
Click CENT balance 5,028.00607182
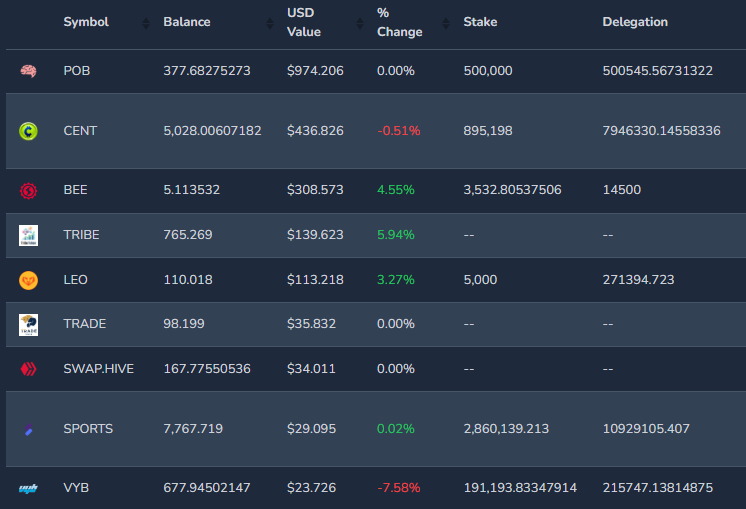pyautogui.click(x=212, y=131)
